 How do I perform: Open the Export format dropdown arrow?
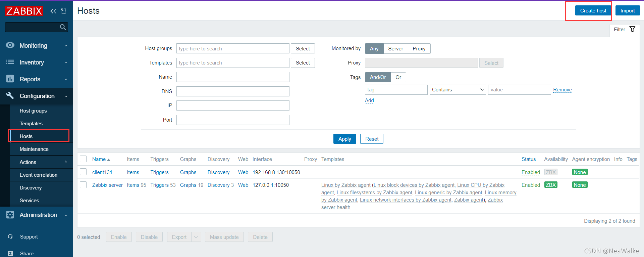(196, 237)
